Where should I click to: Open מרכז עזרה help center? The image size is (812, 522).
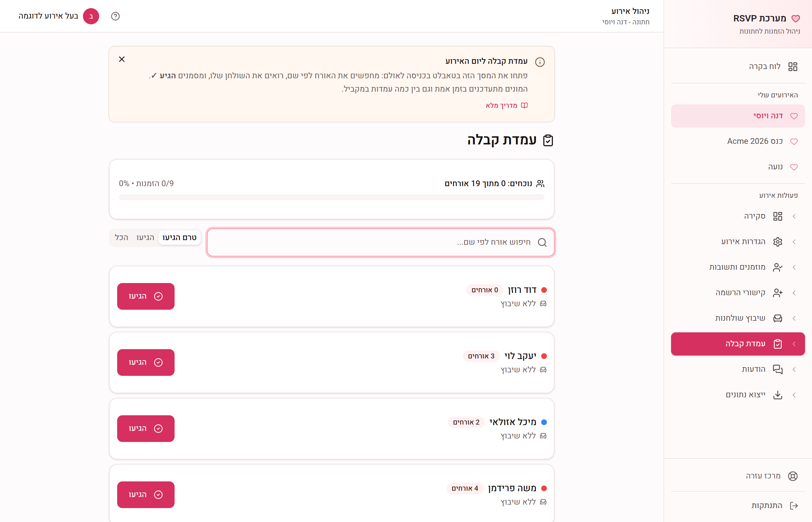click(x=738, y=476)
